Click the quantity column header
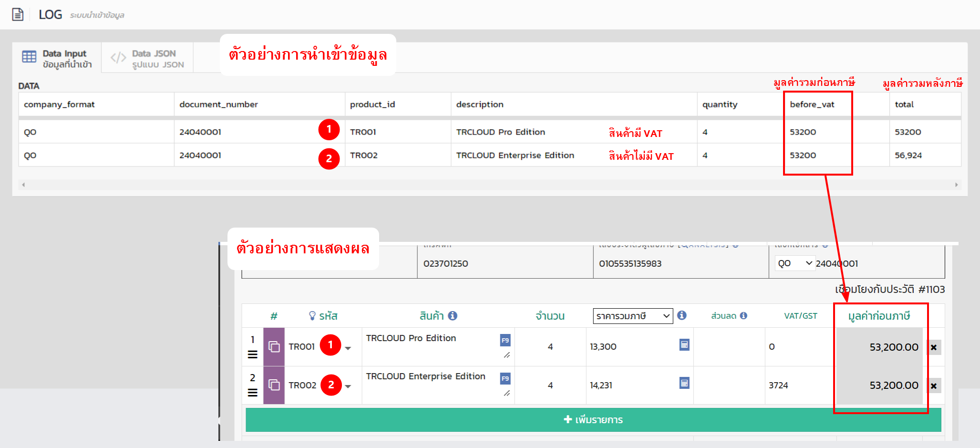The width and height of the screenshot is (980, 448). click(x=741, y=104)
